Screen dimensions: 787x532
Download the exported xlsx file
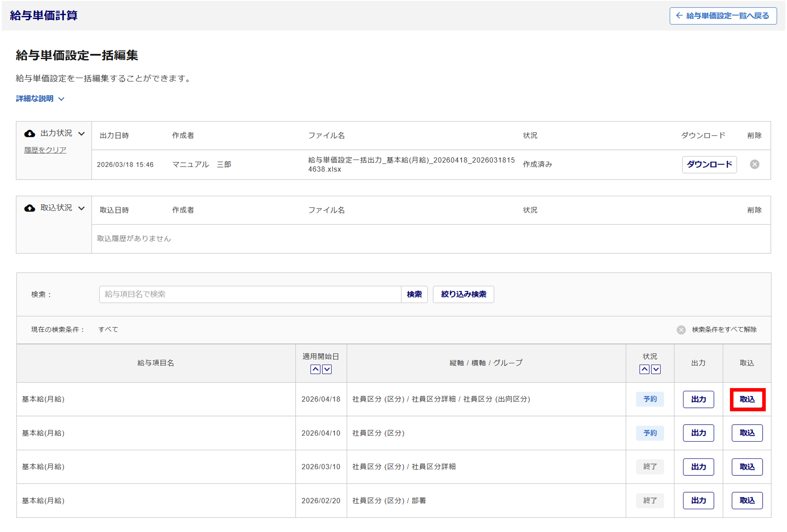tap(709, 164)
